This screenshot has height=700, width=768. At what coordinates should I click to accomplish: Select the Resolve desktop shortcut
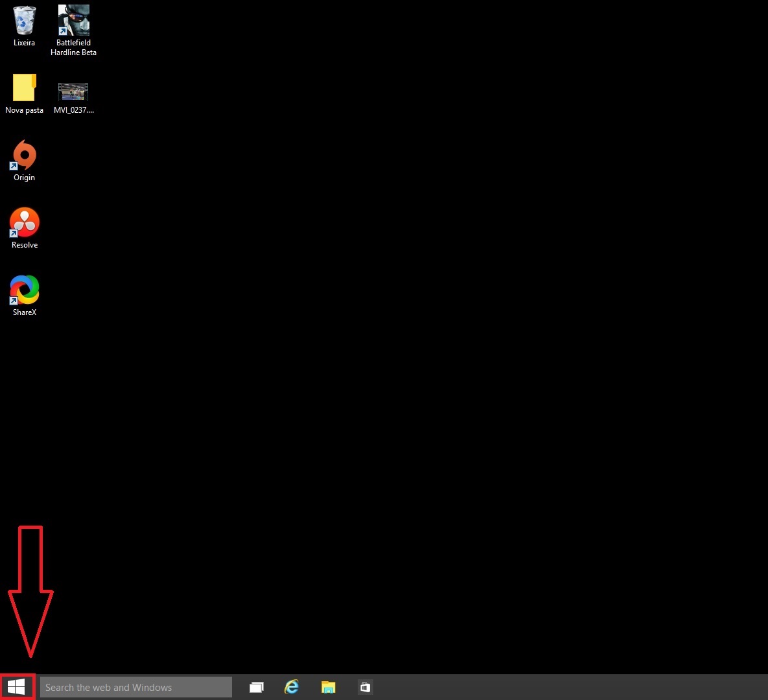click(24, 222)
